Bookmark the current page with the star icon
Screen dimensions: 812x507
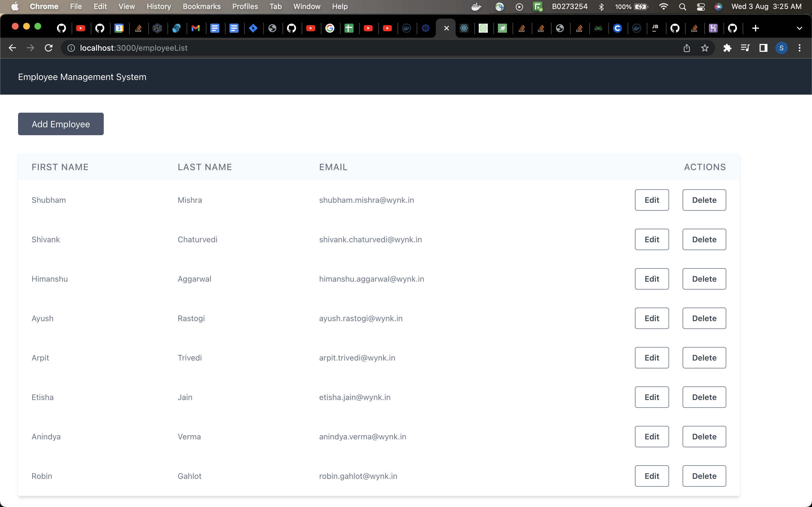coord(705,48)
